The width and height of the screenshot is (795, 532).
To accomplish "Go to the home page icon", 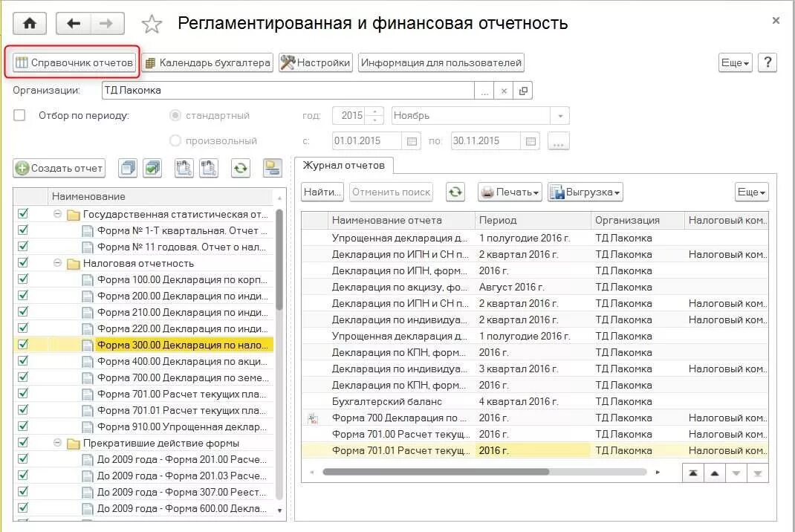I will [30, 24].
